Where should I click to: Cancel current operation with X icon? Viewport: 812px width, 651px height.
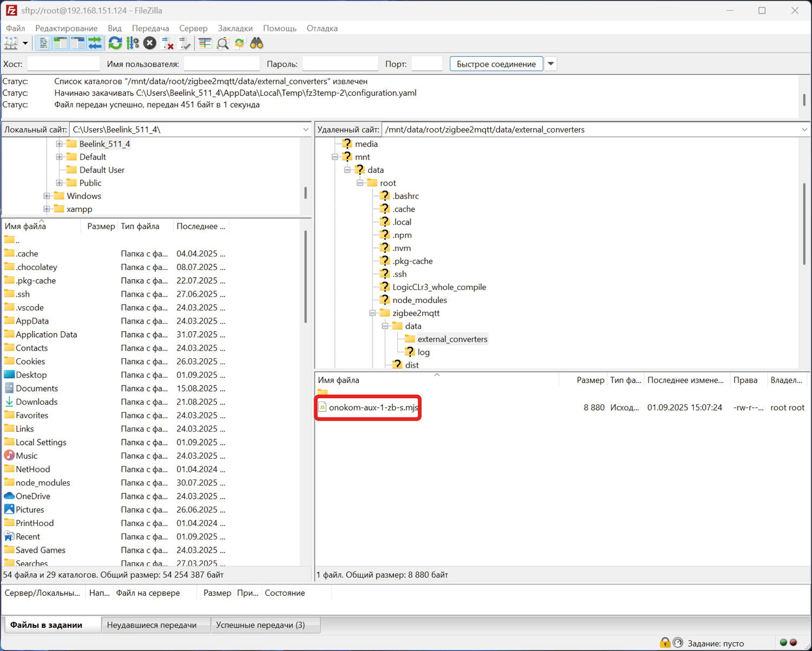coord(150,43)
